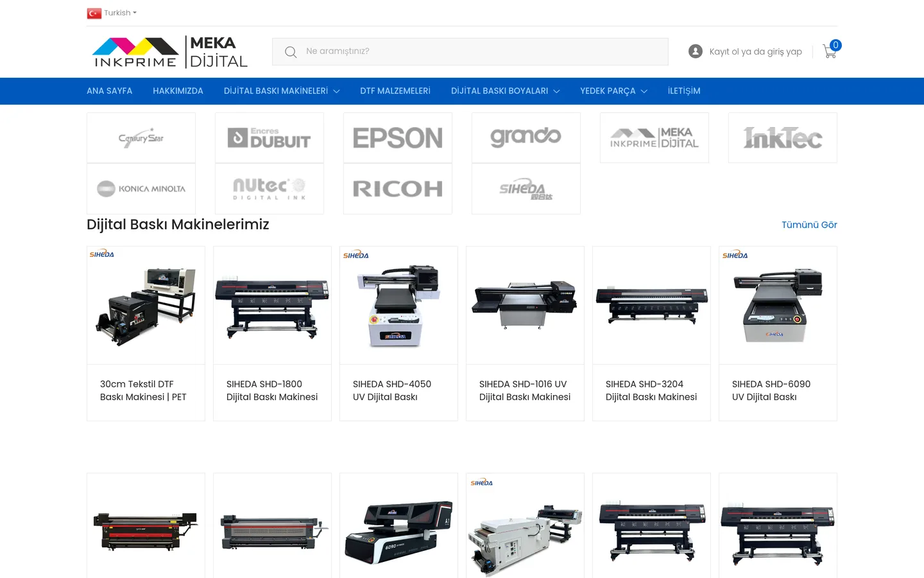
Task: Expand Dijital Baskı Makineleri menu chevron
Action: click(336, 91)
